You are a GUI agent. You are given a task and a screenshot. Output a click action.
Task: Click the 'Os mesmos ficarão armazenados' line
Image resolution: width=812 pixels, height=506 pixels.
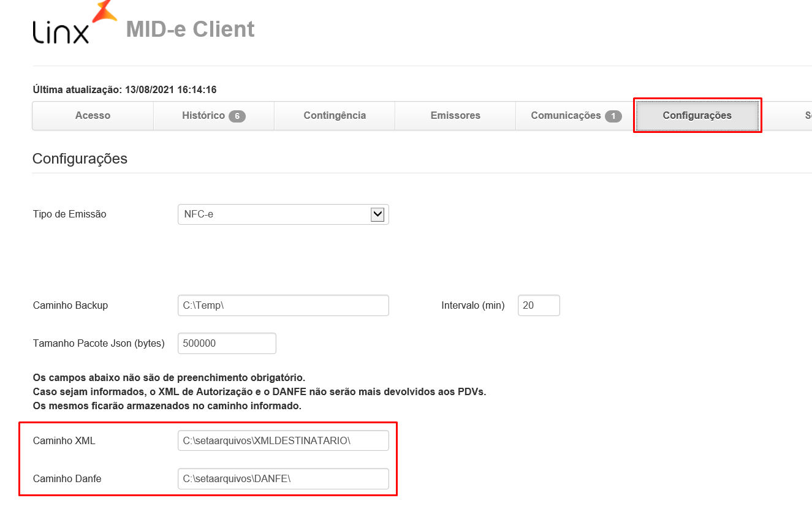pos(167,406)
